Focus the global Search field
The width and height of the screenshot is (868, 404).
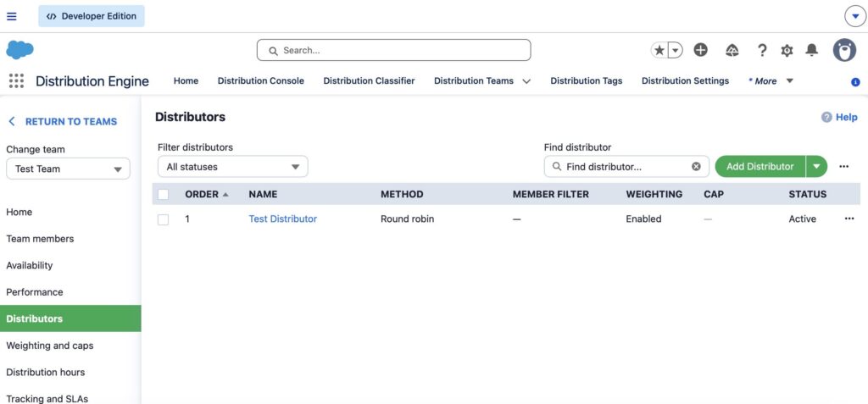[x=393, y=50]
